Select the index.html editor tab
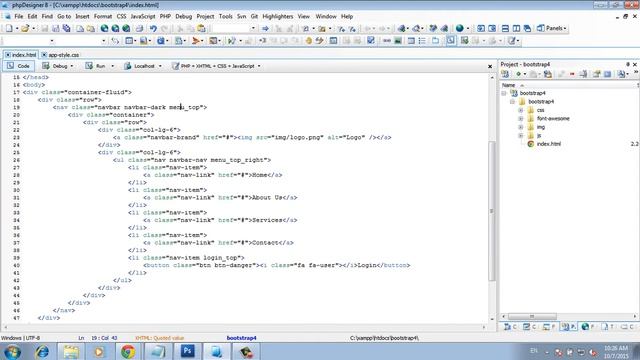Image resolution: width=640 pixels, height=360 pixels. [20, 55]
